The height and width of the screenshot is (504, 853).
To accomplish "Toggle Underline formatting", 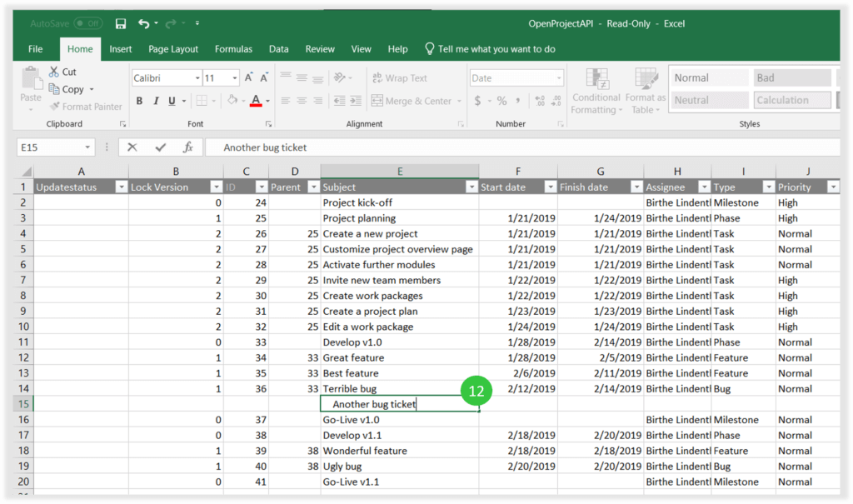I will (172, 101).
